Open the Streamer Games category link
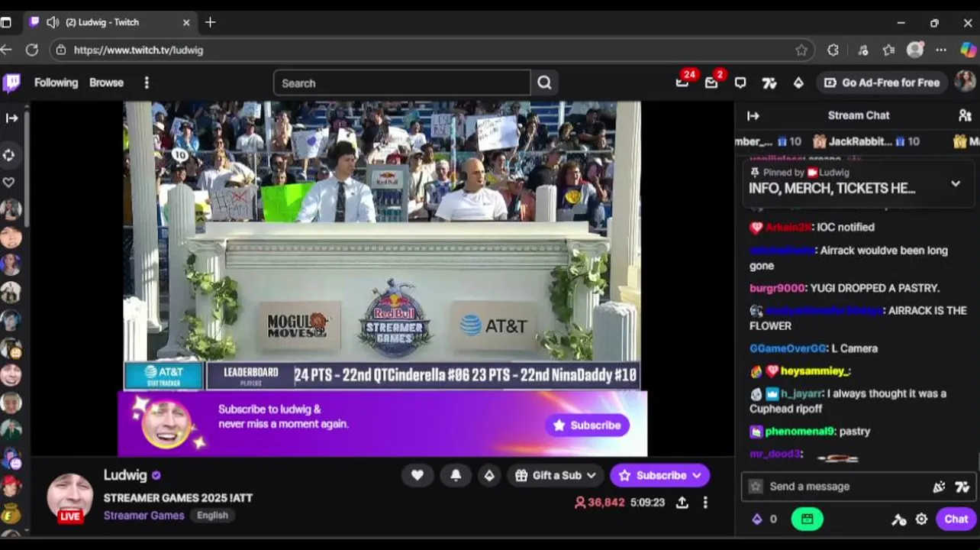 click(143, 515)
